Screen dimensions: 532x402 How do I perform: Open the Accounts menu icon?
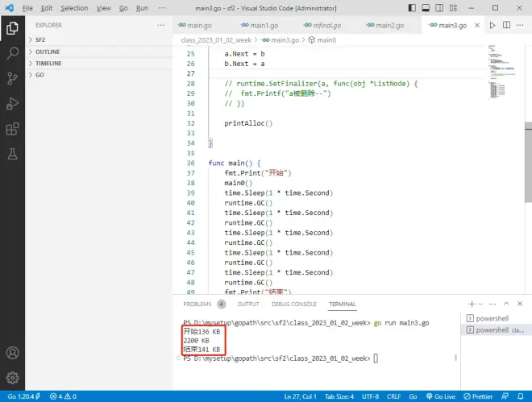[x=12, y=353]
